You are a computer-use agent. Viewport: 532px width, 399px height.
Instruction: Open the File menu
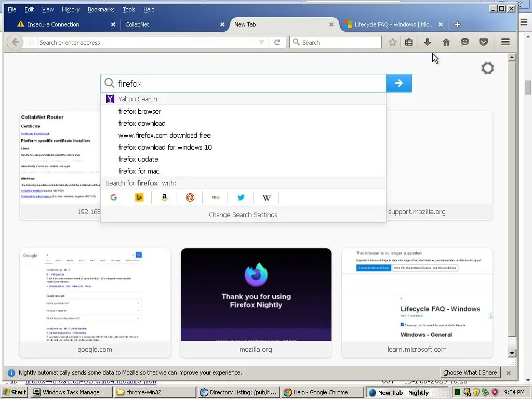tap(12, 9)
